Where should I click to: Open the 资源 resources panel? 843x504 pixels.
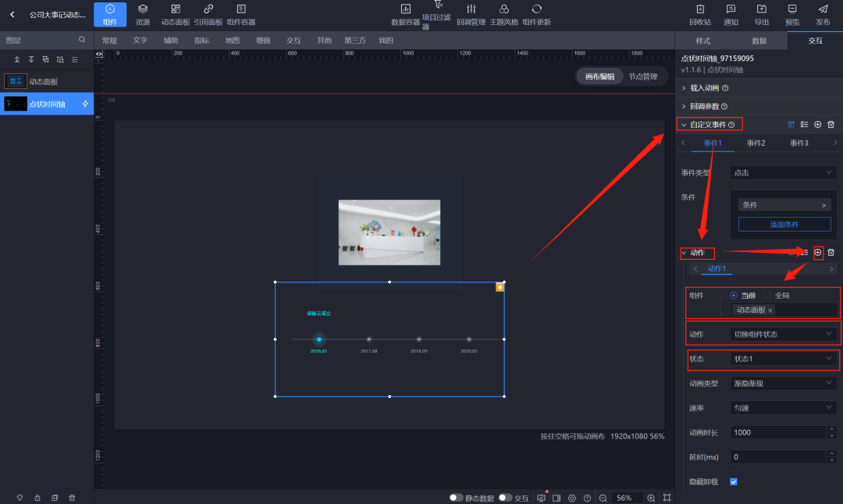(x=143, y=14)
